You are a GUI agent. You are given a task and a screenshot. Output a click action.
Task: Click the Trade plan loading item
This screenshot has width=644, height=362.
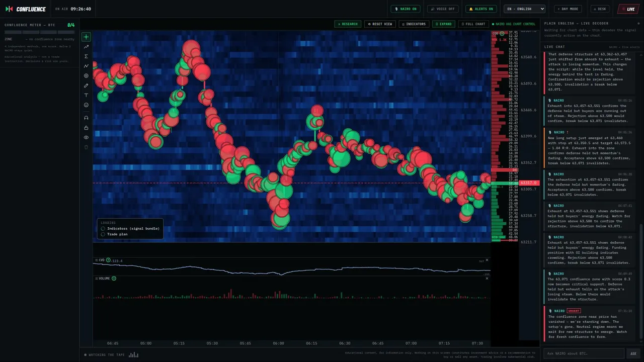[114, 234]
